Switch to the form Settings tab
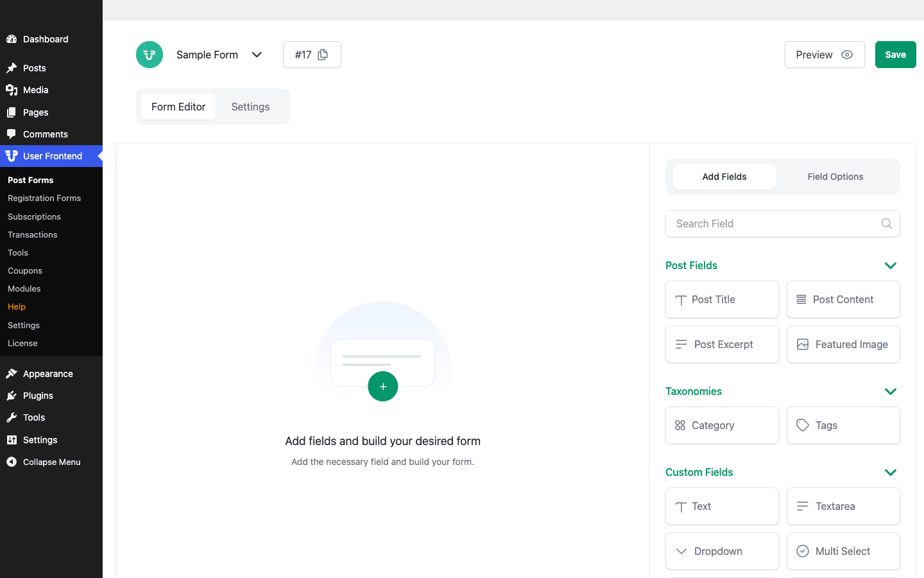 tap(250, 107)
